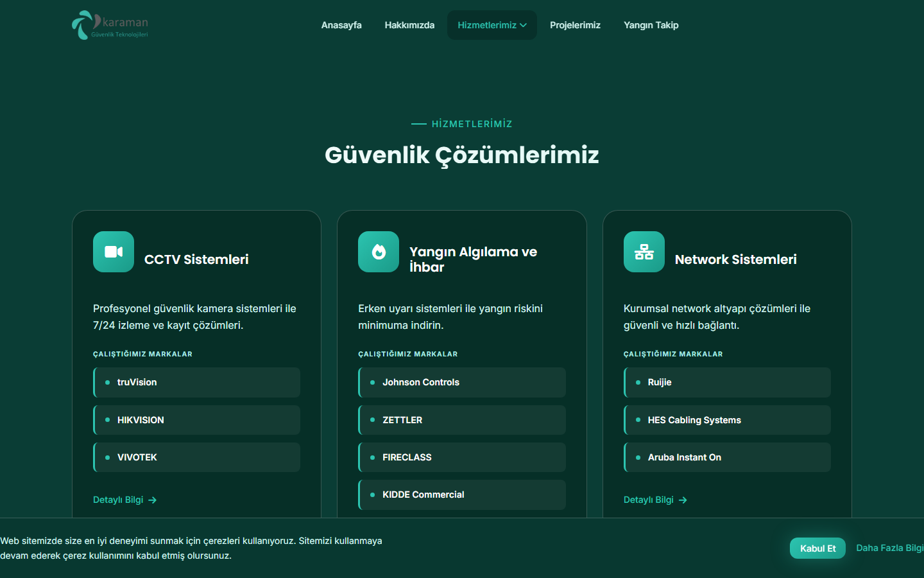Click the Yangın Algılama ve İhbar title

(474, 259)
